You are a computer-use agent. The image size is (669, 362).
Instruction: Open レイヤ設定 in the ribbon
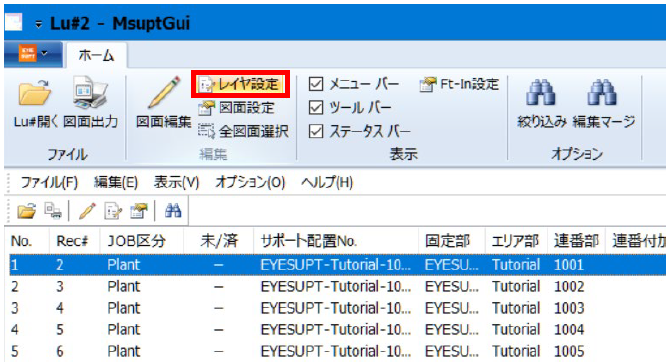pos(240,84)
